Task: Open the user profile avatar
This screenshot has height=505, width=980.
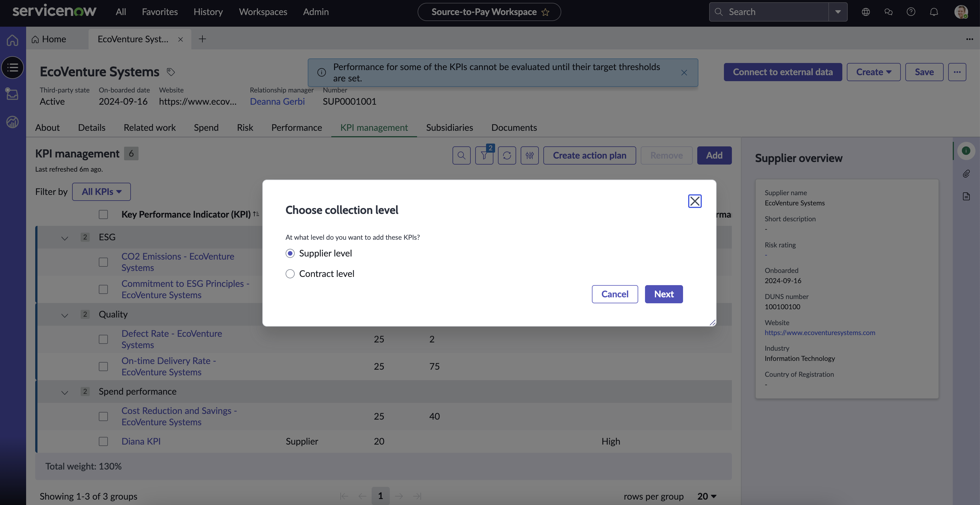Action: pyautogui.click(x=961, y=12)
